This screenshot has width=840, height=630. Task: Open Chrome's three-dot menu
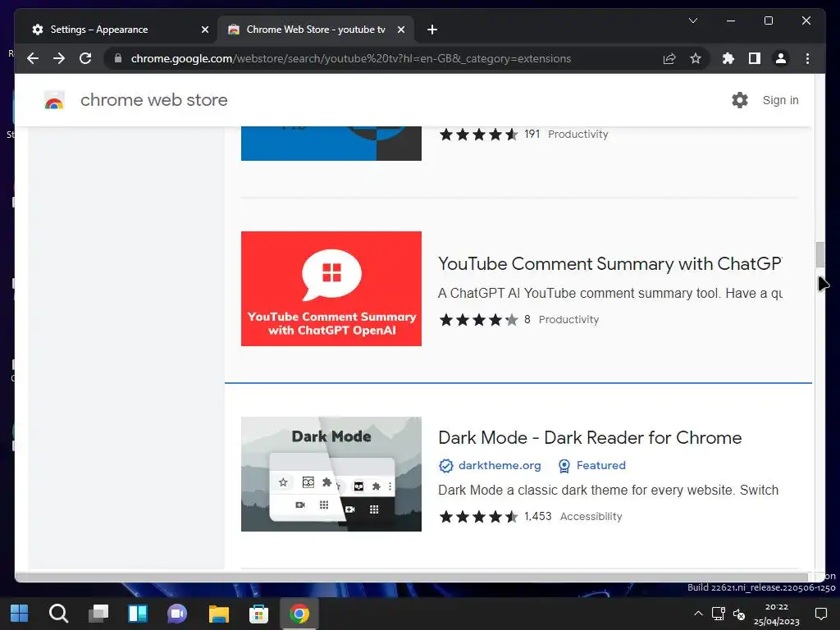807,58
